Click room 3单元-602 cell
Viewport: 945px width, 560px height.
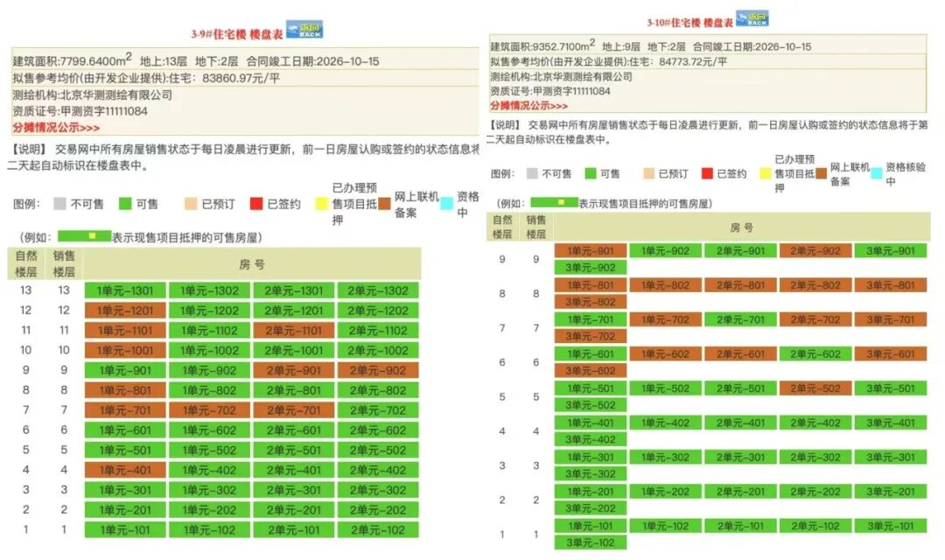coord(590,371)
